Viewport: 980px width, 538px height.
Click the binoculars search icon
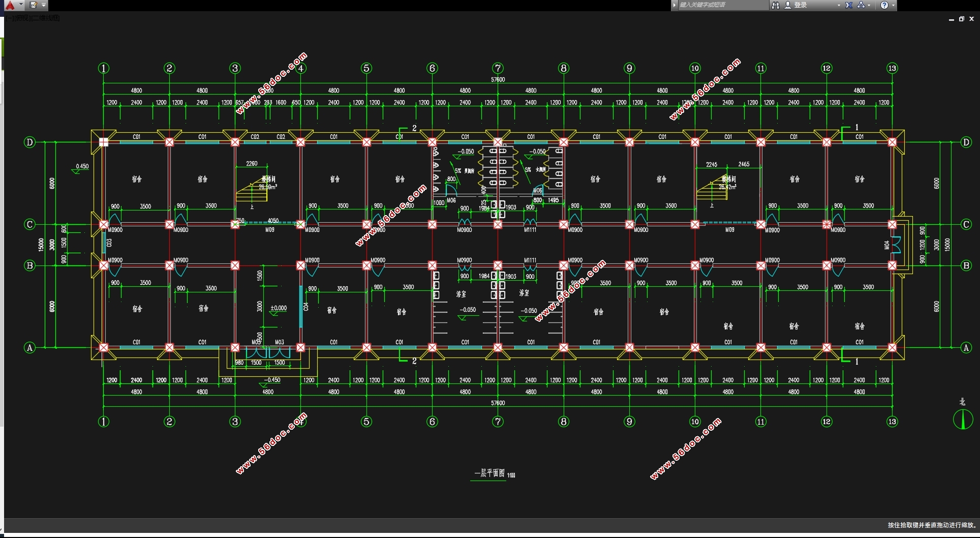click(775, 5)
